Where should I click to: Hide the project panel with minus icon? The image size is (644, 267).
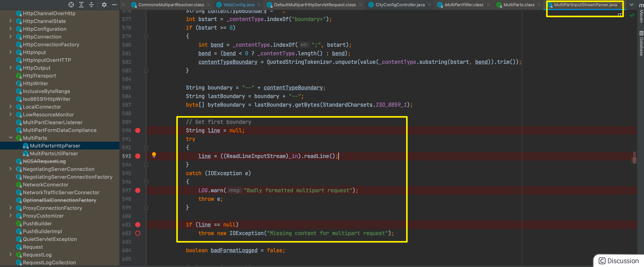(114, 4)
